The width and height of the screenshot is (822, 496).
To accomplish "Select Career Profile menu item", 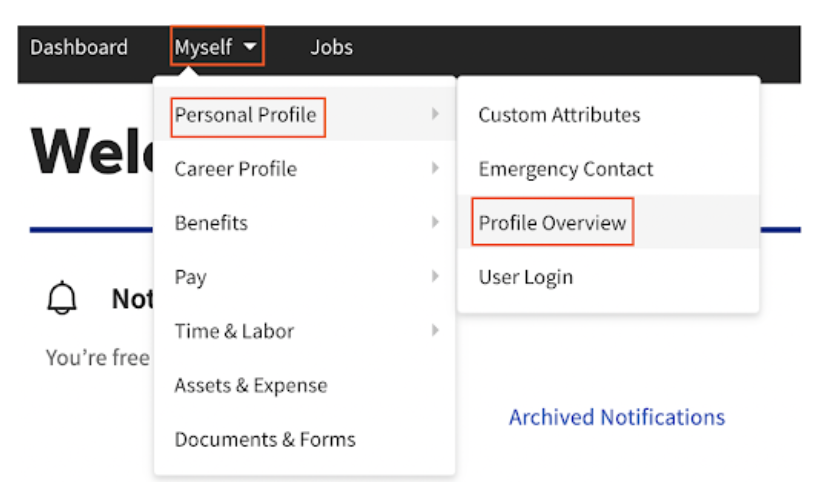I will [x=235, y=169].
